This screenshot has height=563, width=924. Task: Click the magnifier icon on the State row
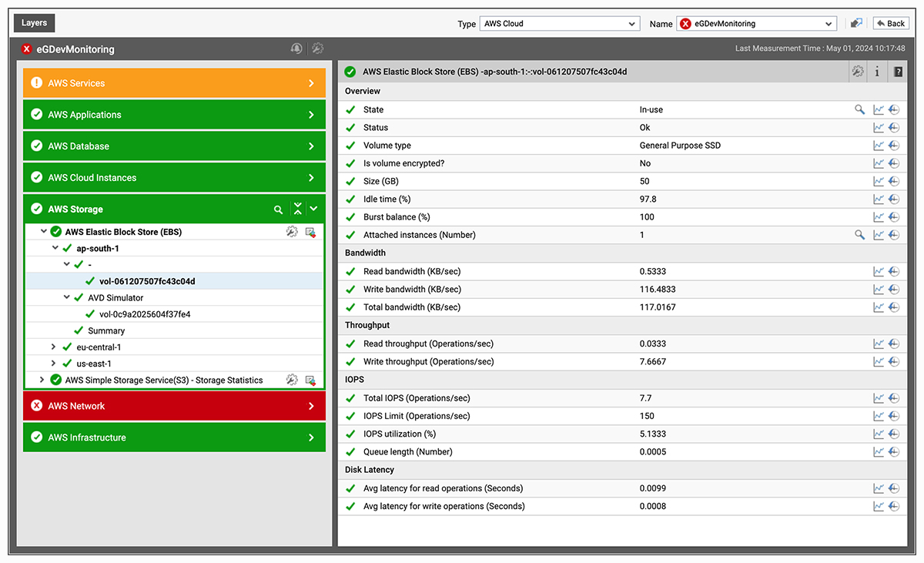[860, 109]
